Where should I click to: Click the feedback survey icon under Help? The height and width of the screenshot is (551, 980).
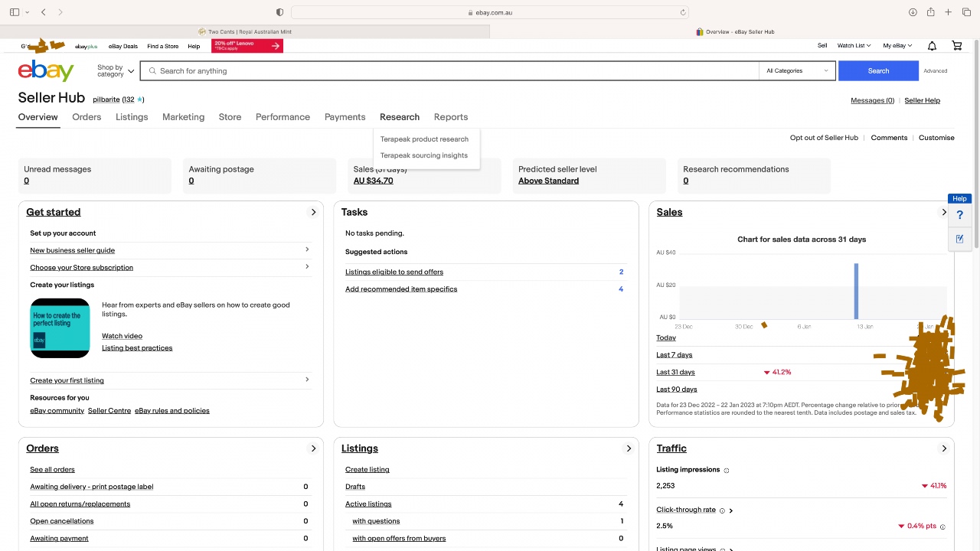click(x=959, y=239)
